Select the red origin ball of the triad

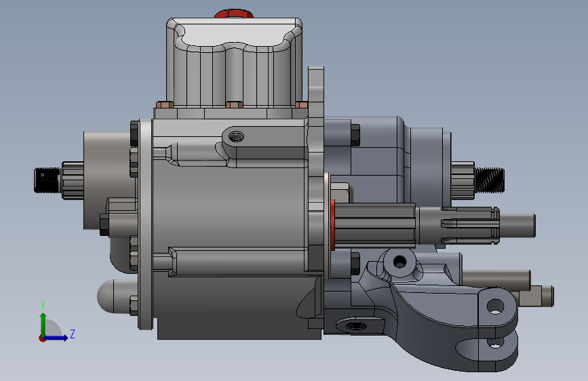[42, 338]
